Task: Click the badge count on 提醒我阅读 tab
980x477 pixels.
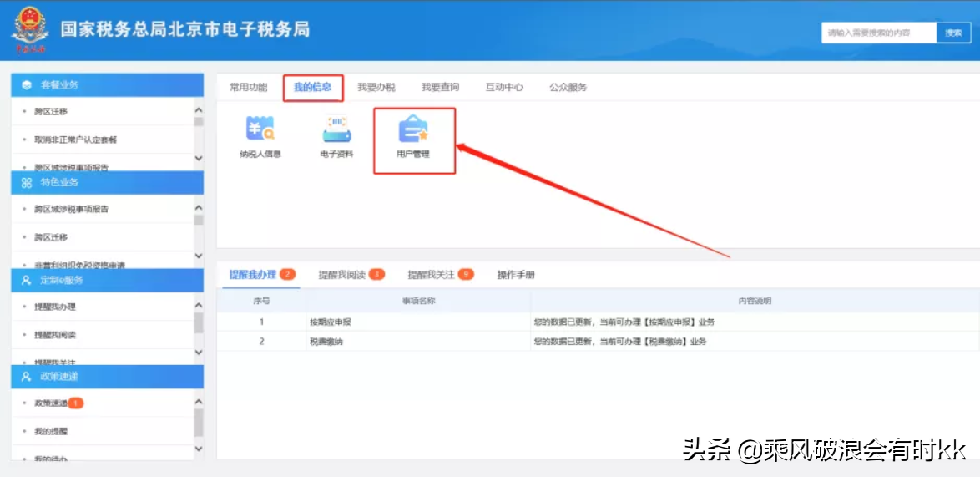Action: coord(376,275)
